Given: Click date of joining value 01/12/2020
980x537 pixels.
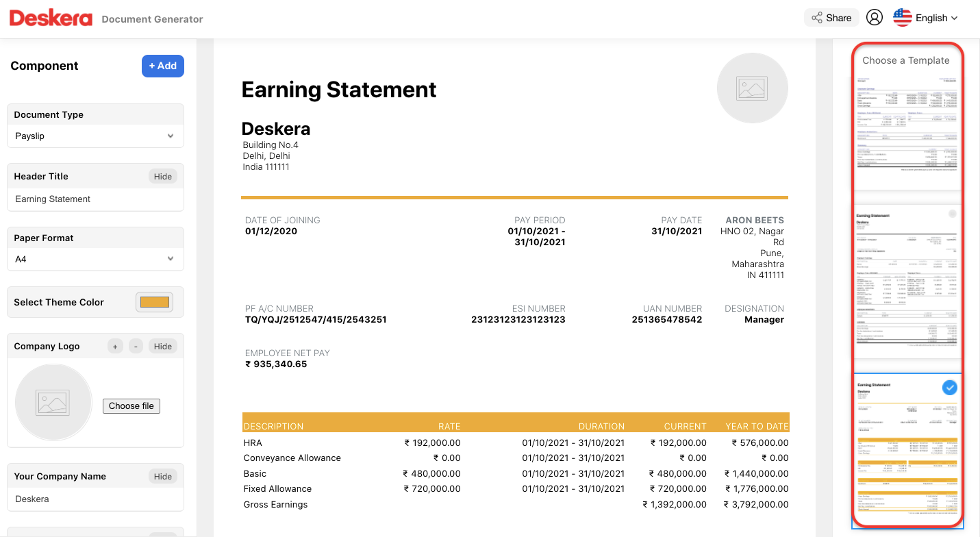Looking at the screenshot, I should tap(271, 232).
